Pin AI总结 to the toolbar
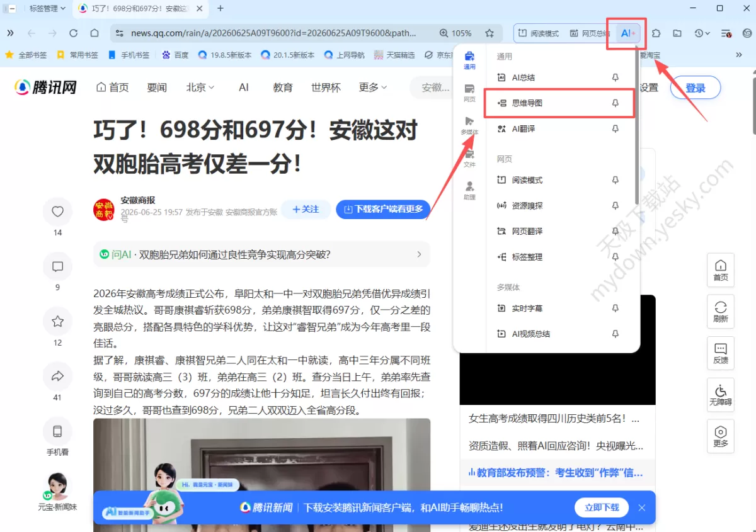Image resolution: width=756 pixels, height=532 pixels. (x=616, y=77)
